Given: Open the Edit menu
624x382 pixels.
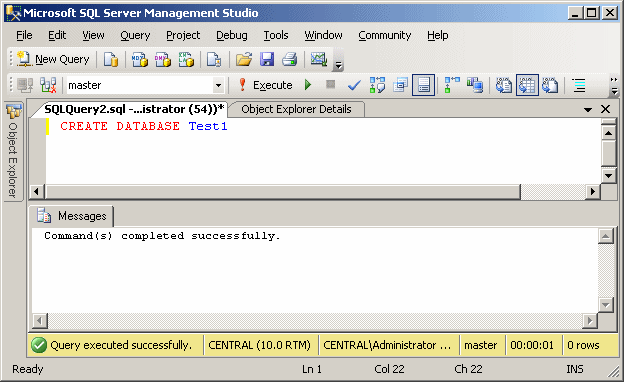Looking at the screenshot, I should pos(57,35).
